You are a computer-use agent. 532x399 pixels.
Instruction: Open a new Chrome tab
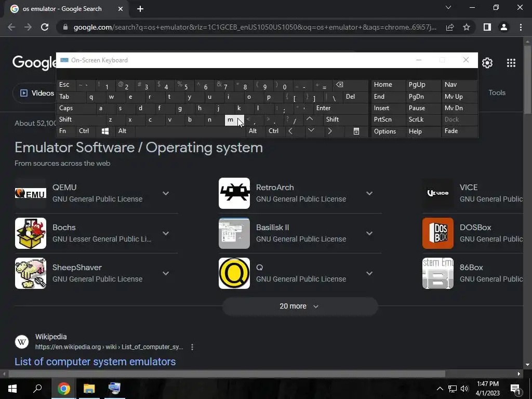coord(140,9)
